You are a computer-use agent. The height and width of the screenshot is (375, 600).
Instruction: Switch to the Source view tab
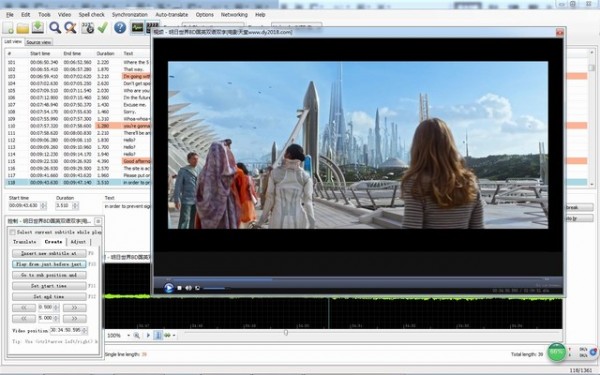pyautogui.click(x=39, y=42)
